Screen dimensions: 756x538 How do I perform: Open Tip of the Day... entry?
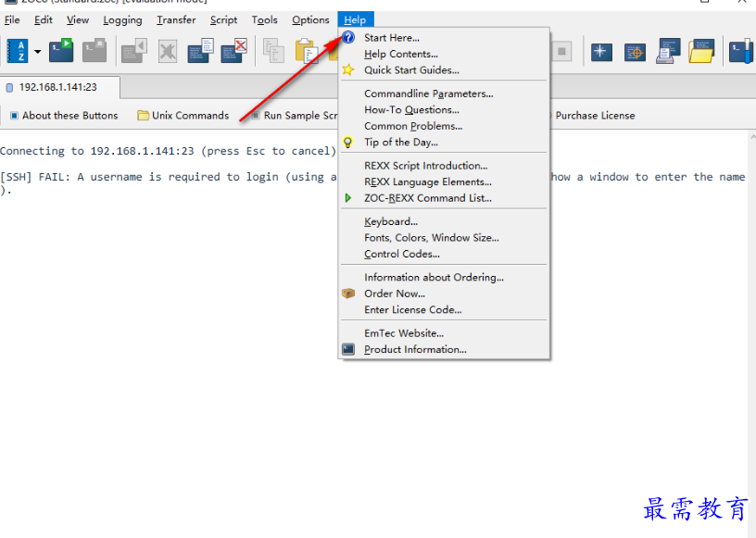tap(444, 143)
